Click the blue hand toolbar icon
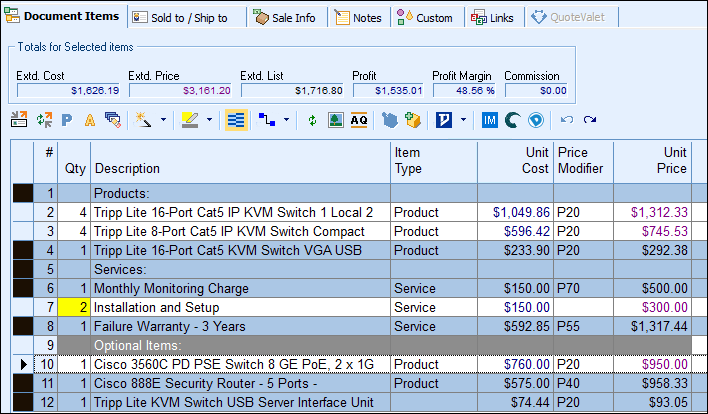This screenshot has height=414, width=708. (x=390, y=120)
